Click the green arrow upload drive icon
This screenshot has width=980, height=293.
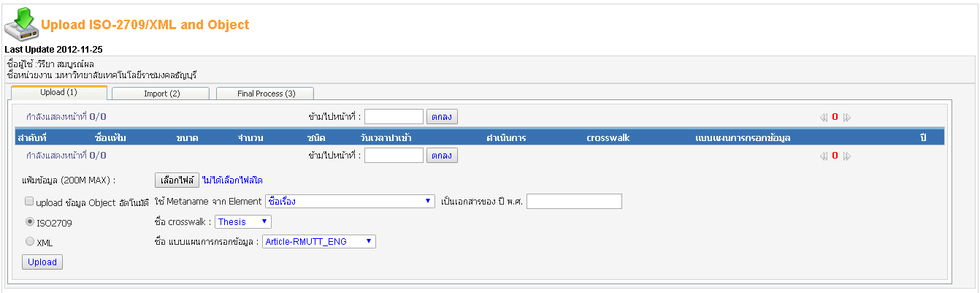tap(21, 23)
